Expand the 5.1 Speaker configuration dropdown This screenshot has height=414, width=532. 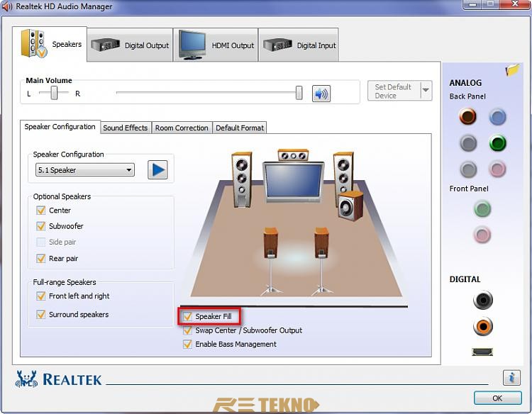(x=129, y=170)
